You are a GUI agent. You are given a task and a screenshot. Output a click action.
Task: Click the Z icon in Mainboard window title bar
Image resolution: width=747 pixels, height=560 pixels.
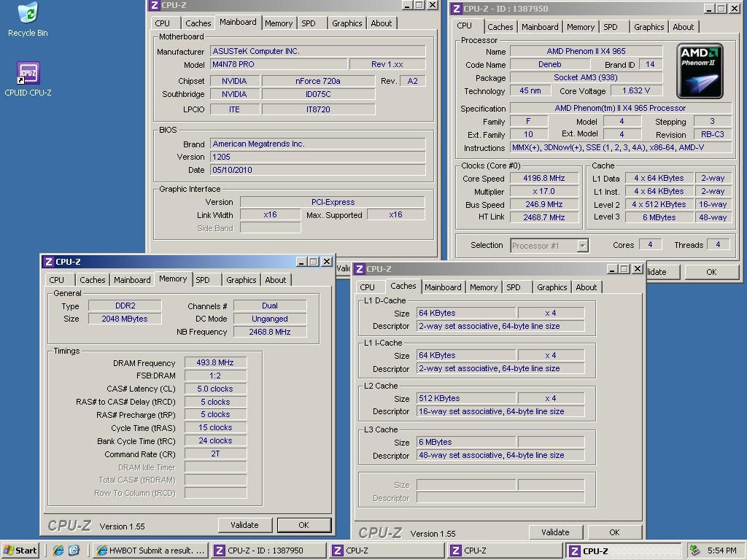[154, 5]
